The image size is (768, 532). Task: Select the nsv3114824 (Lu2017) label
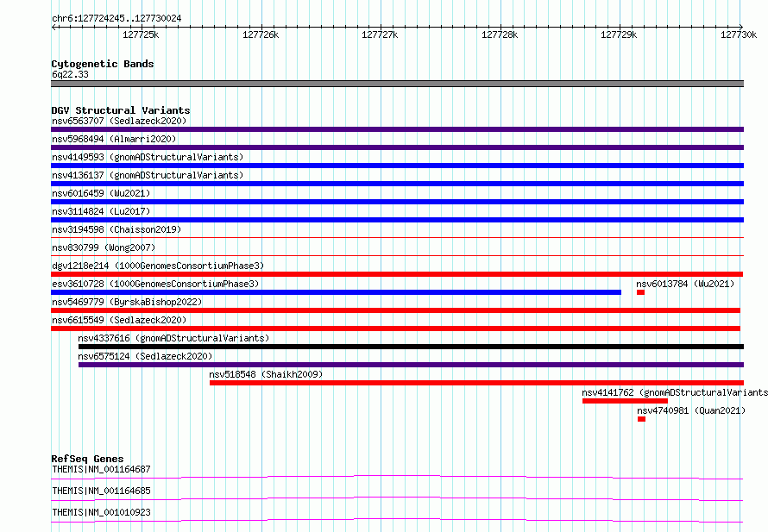pos(101,211)
